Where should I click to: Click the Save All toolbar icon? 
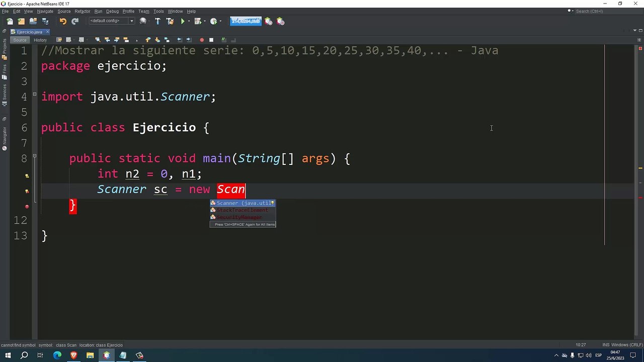coord(45,21)
